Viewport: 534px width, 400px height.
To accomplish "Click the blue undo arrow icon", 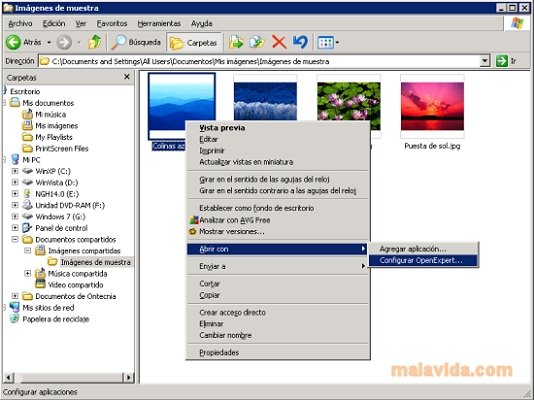I will [x=300, y=43].
